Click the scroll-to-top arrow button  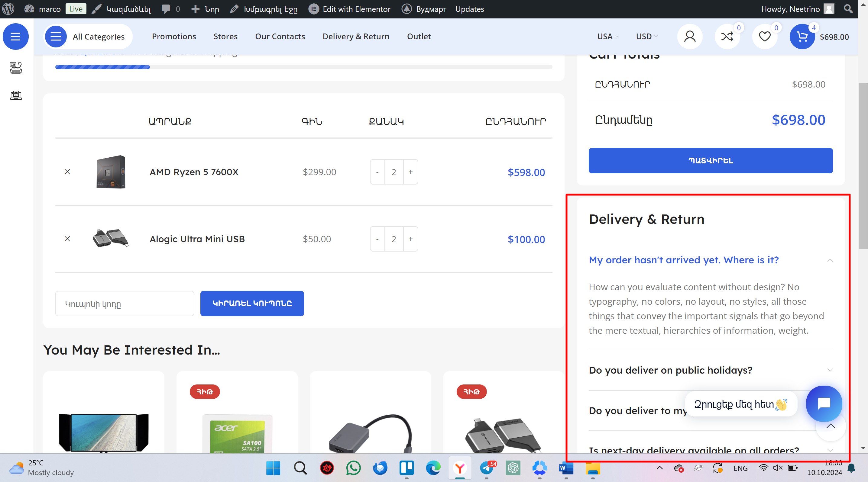coord(831,426)
